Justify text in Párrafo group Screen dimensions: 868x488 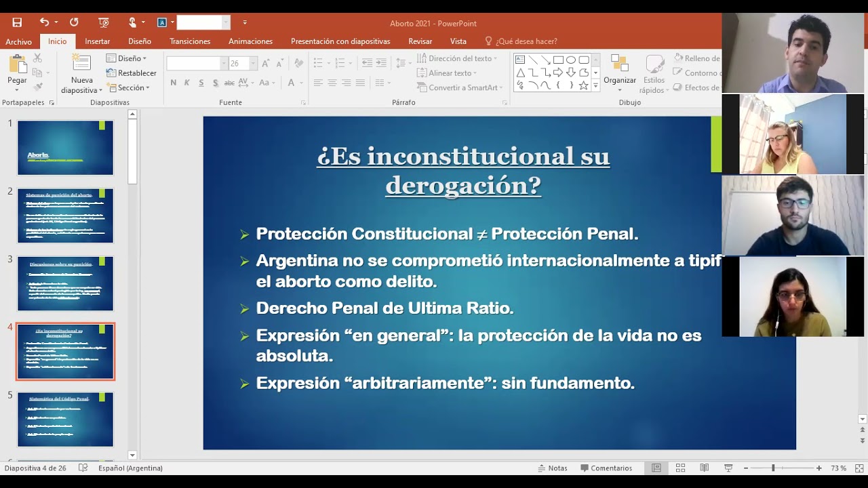click(361, 83)
